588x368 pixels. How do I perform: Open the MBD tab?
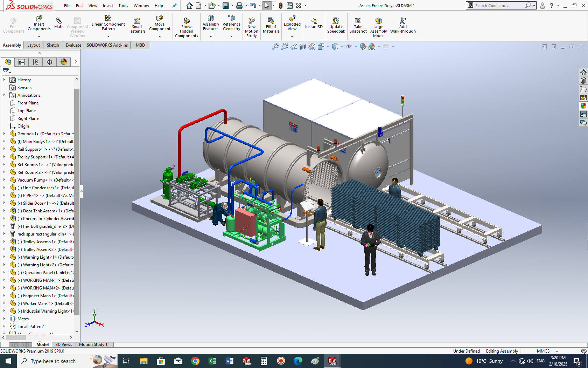[x=140, y=45]
